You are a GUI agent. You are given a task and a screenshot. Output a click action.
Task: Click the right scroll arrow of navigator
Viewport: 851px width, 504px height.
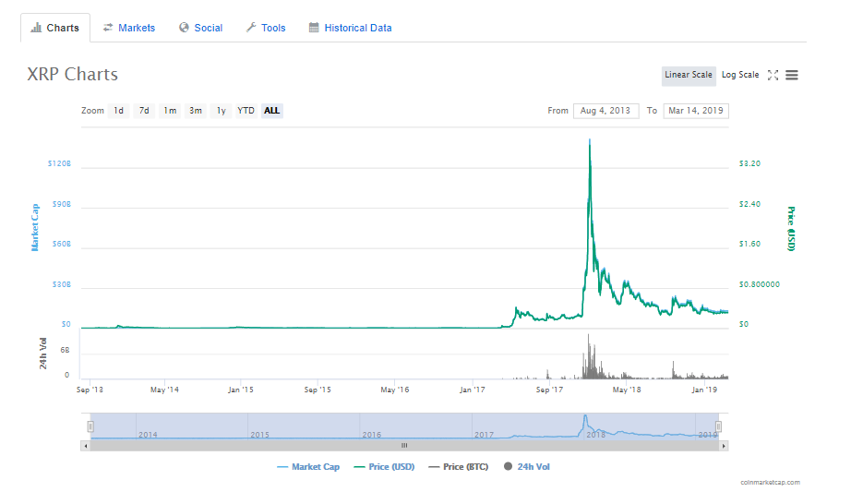724,446
